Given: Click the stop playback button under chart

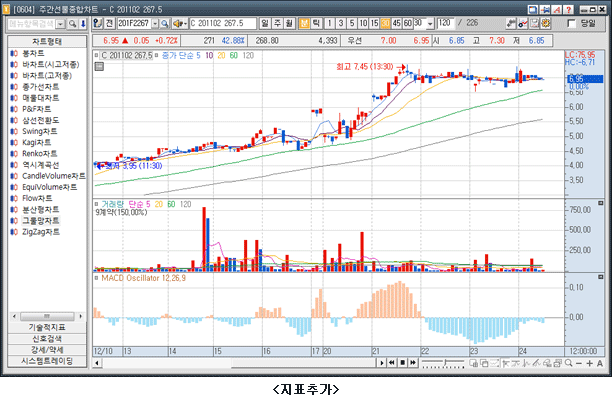Looking at the screenshot, I should tap(402, 363).
